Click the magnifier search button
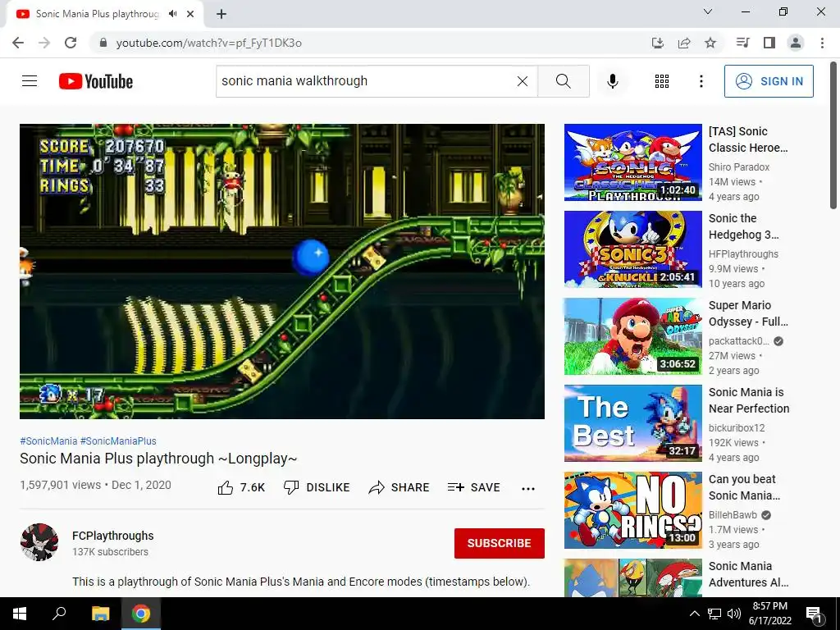 pyautogui.click(x=563, y=81)
